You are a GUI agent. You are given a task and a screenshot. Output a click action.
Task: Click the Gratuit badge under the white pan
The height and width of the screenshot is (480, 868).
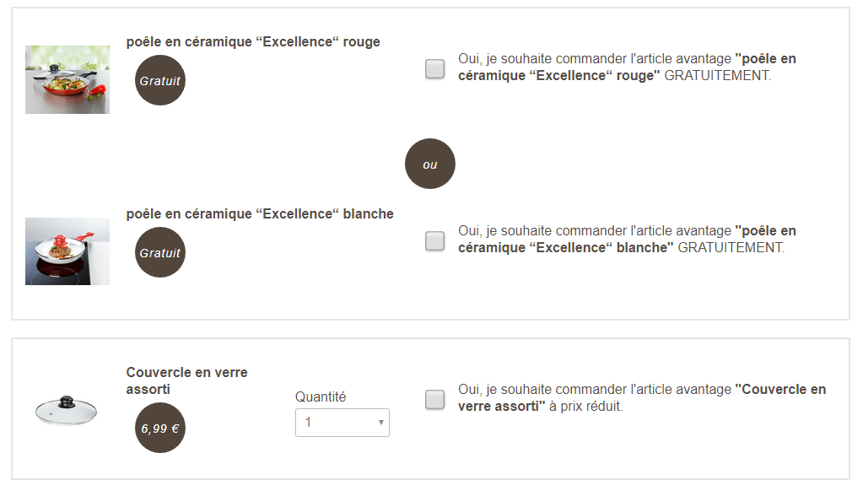160,252
